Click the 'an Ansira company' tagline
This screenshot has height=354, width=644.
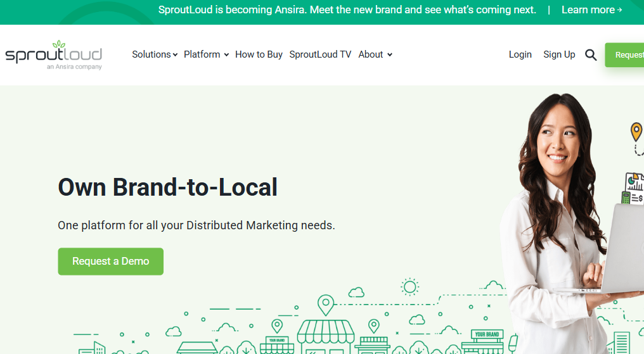74,66
